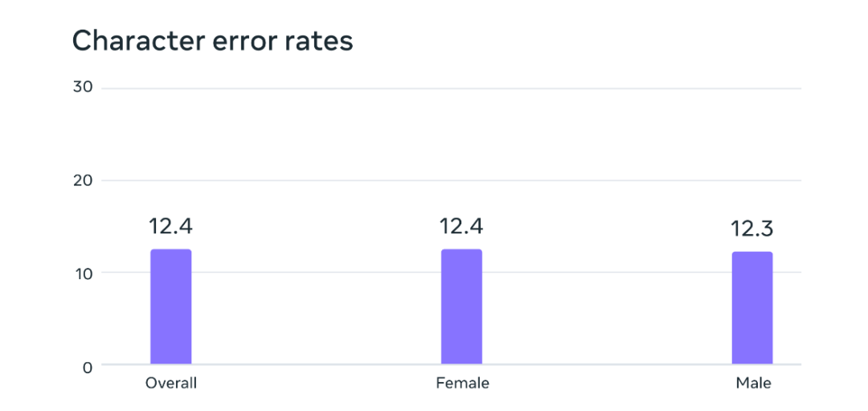868x411 pixels.
Task: Click the Female axis label
Action: coord(462,384)
